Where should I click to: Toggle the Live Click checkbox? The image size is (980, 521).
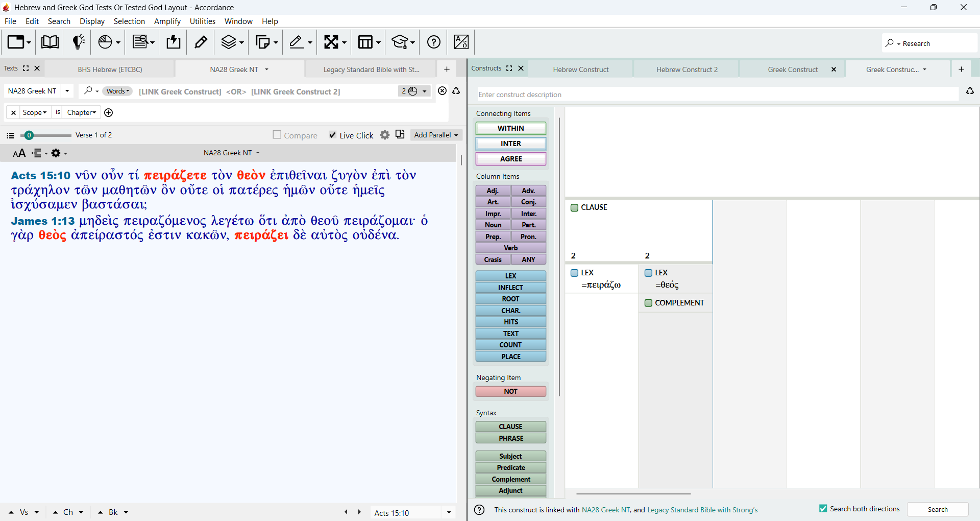click(x=333, y=135)
